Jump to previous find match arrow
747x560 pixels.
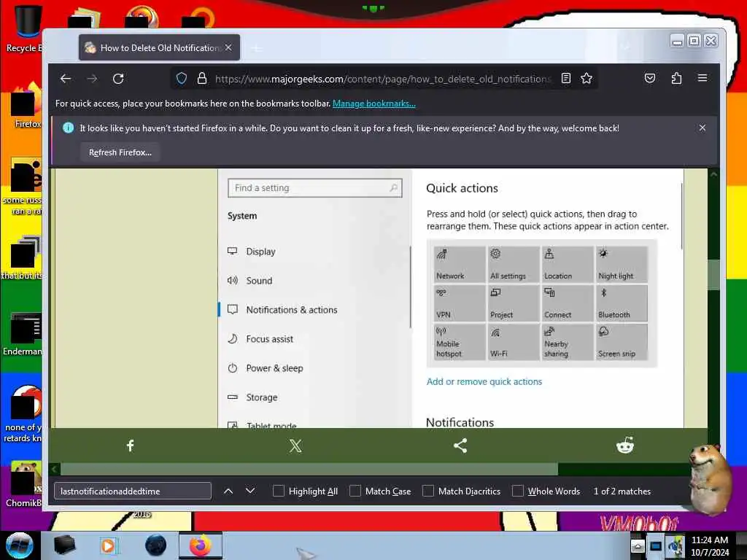click(228, 491)
